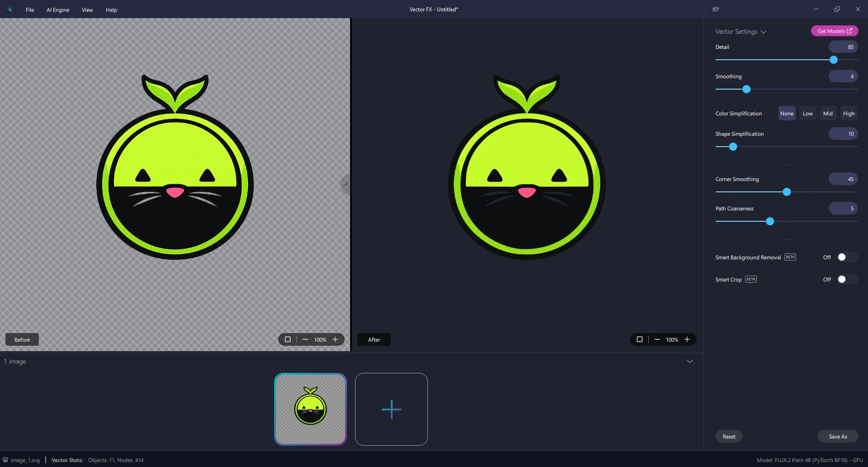Click the panel toggle icon in title bar

point(716,9)
